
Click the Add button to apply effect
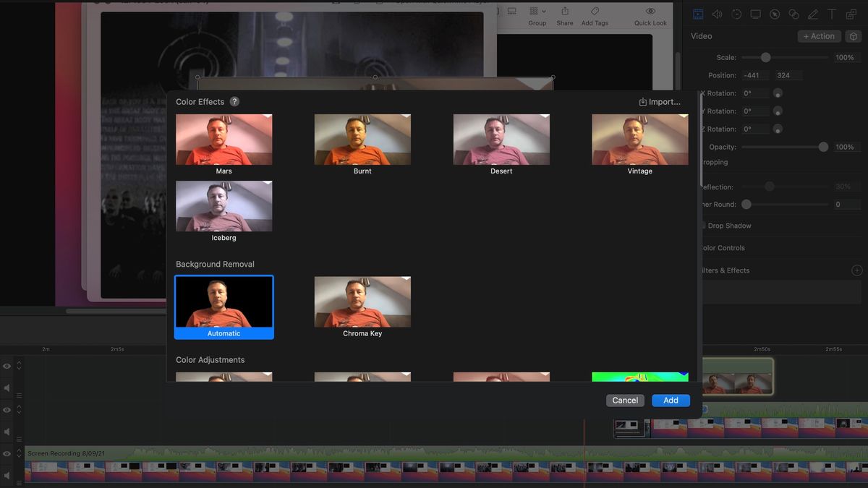(x=670, y=400)
